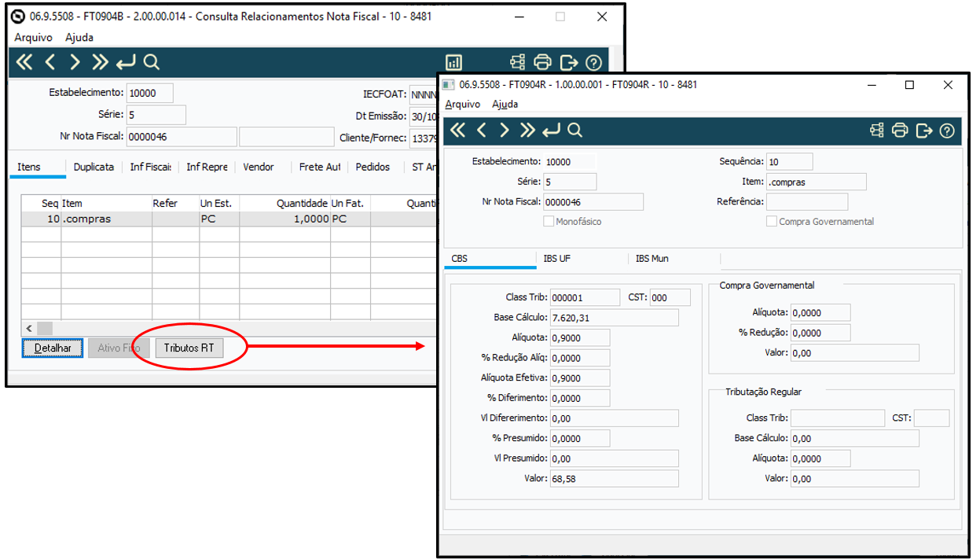This screenshot has width=980, height=560.
Task: Click the Sequência field showing 10
Action: coord(789,161)
